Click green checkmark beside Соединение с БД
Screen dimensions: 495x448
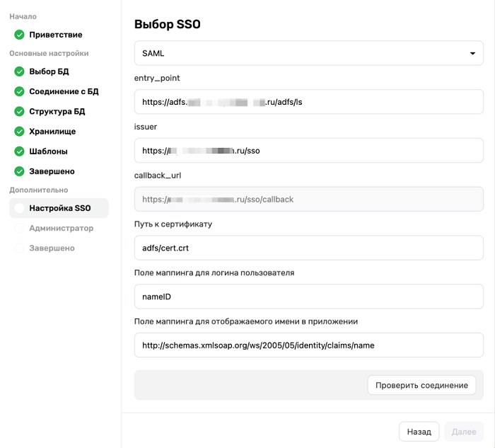(x=19, y=91)
